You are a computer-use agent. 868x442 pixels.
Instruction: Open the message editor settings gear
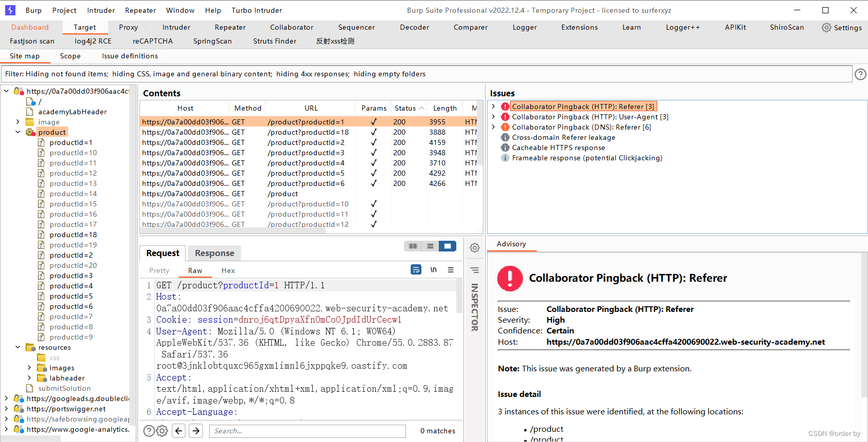(x=475, y=248)
